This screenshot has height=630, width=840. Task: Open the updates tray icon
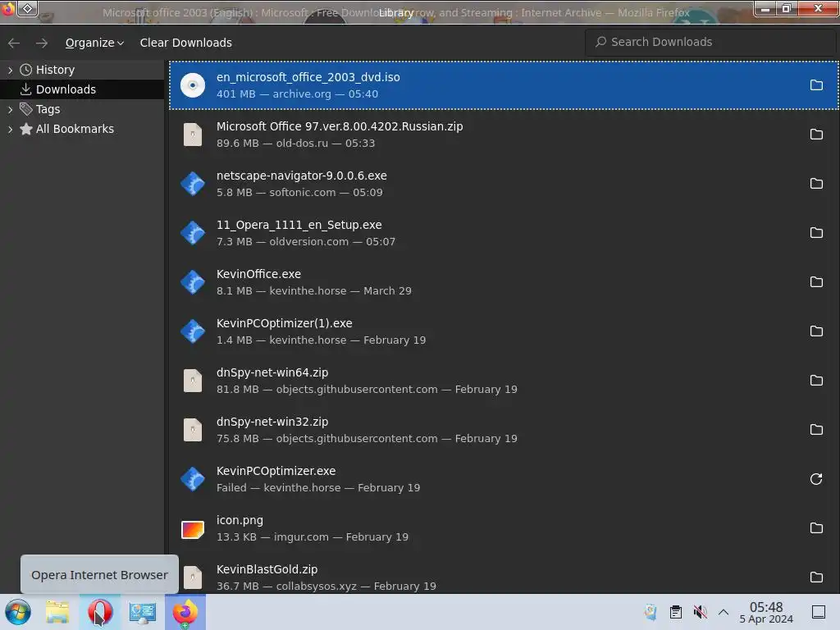(651, 612)
